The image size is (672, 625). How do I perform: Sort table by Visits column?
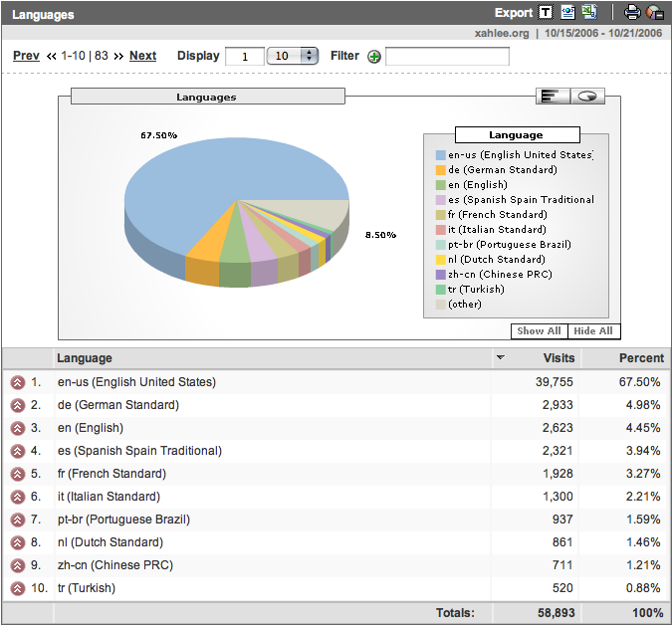click(x=559, y=358)
